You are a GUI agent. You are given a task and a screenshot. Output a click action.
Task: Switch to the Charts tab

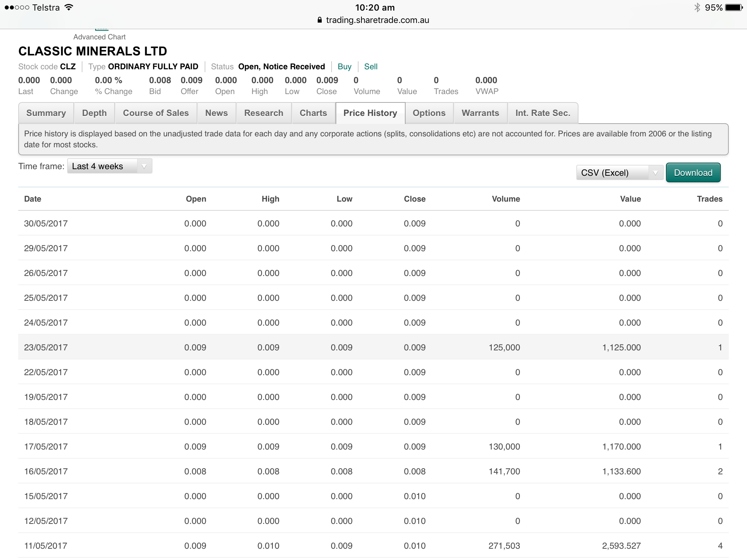[313, 113]
